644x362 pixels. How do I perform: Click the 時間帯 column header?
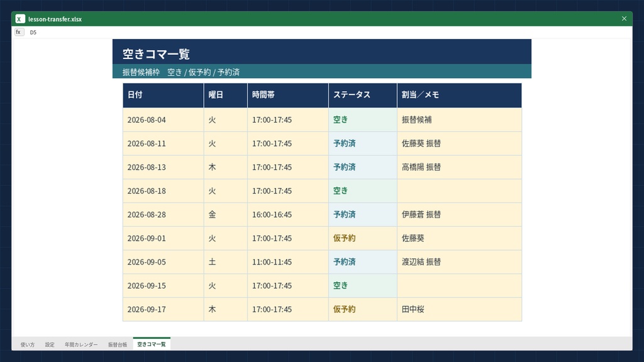(x=288, y=96)
